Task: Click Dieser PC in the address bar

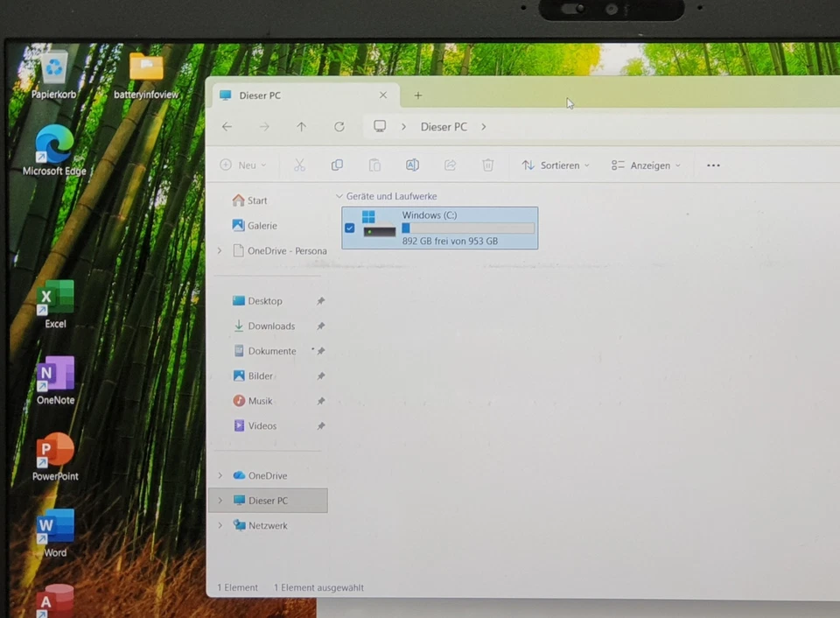Action: [x=444, y=127]
